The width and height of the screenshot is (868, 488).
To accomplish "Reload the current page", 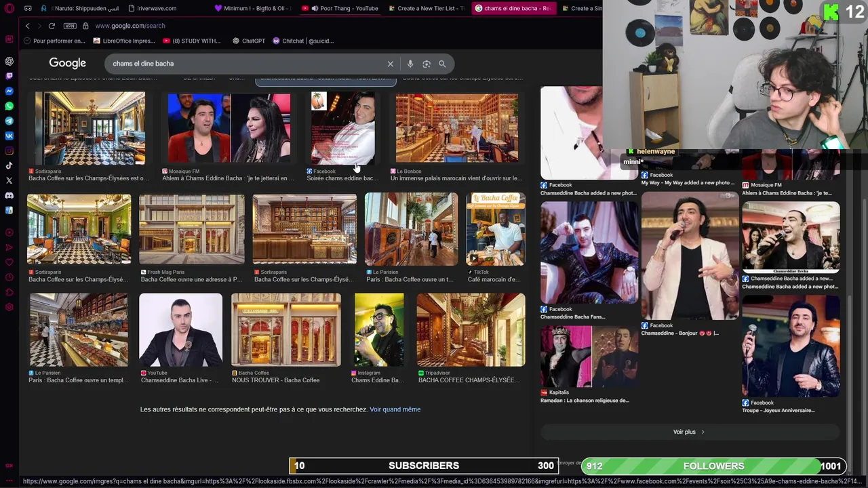I will point(52,26).
